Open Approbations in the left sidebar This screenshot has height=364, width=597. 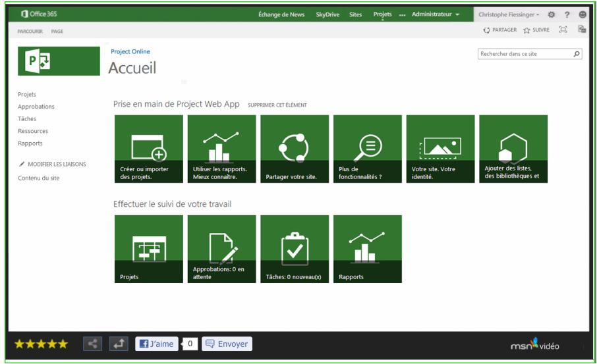[36, 107]
